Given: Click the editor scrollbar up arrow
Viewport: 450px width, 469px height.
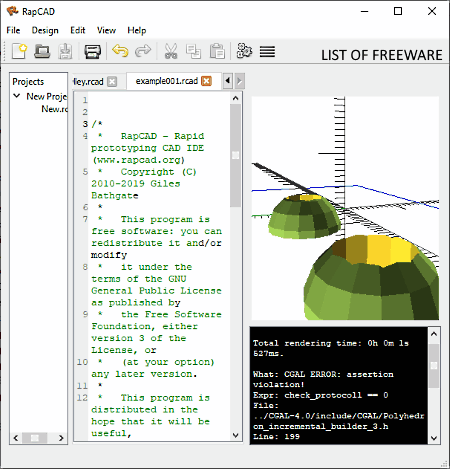Looking at the screenshot, I should pos(235,98).
